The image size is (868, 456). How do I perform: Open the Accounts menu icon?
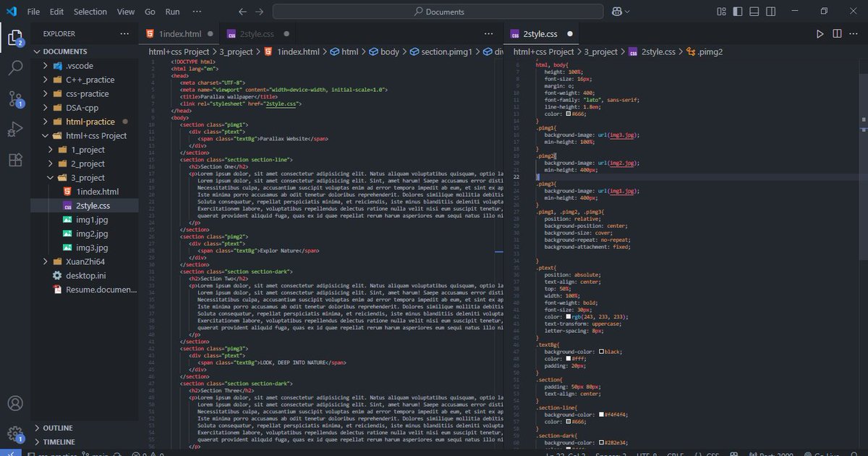(x=15, y=403)
